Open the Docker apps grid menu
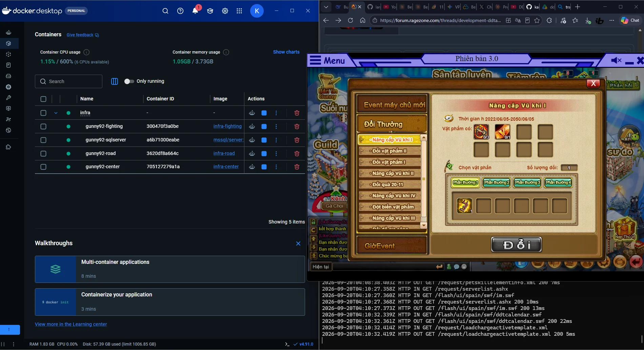The width and height of the screenshot is (644, 350). 239,11
